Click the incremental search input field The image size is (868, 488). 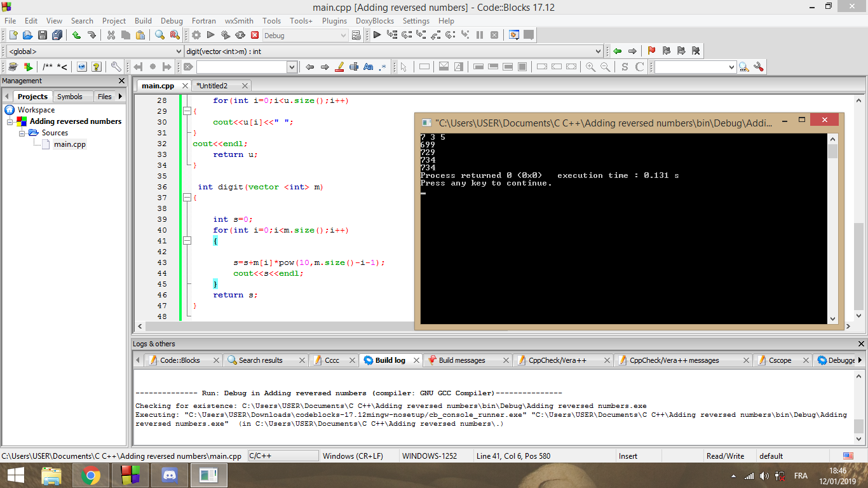pos(241,67)
